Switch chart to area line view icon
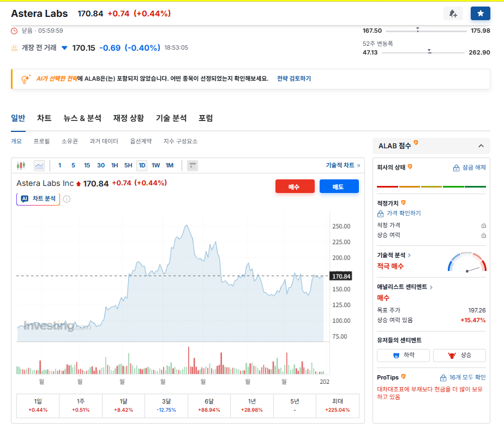 [39, 166]
